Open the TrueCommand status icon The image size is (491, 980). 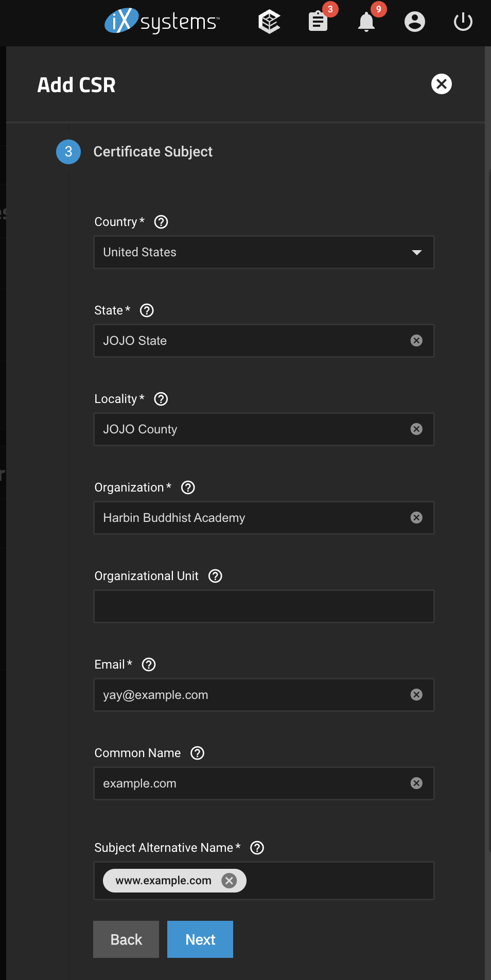click(269, 22)
